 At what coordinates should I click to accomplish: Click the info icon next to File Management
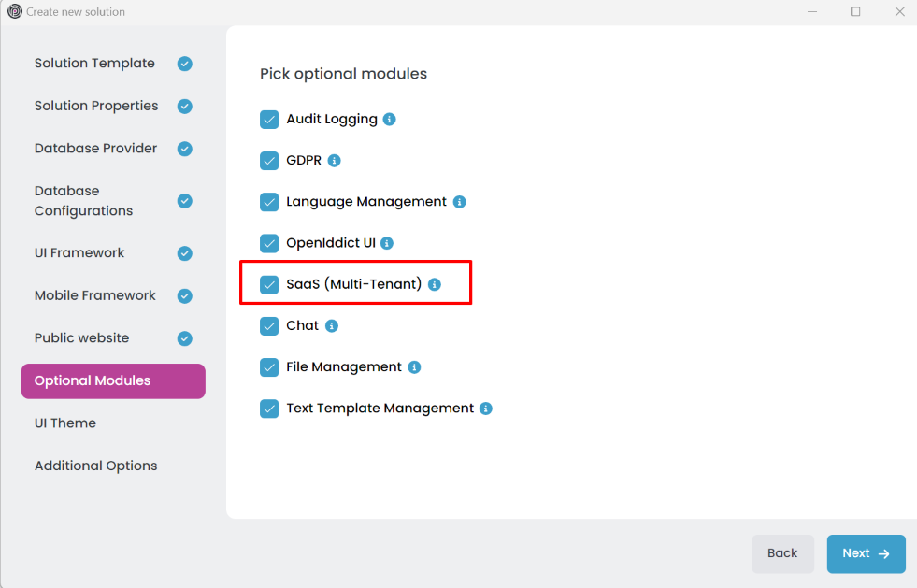click(414, 366)
